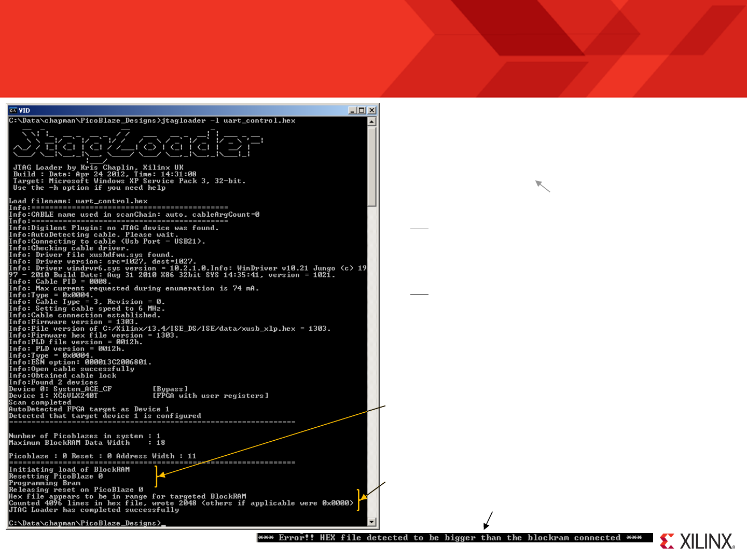This screenshot has height=560, width=747.
Task: Click the 'Programming Bram' line
Action: pyautogui.click(x=45, y=483)
